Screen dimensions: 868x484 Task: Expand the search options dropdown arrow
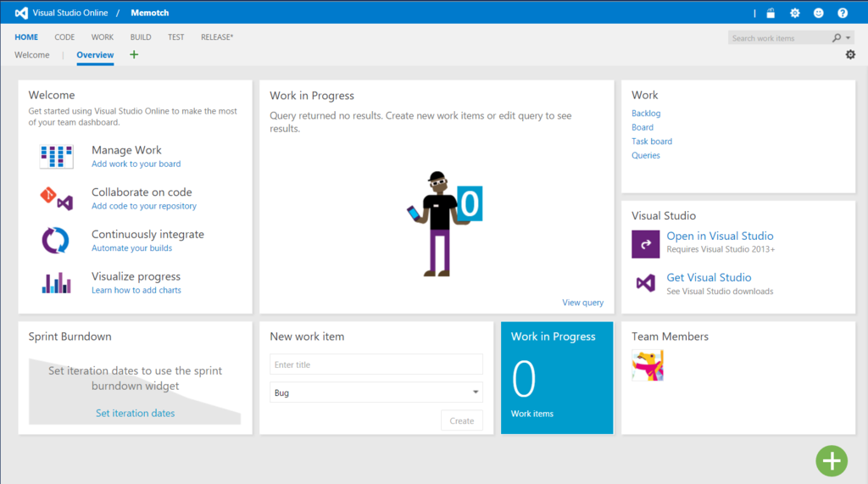848,37
